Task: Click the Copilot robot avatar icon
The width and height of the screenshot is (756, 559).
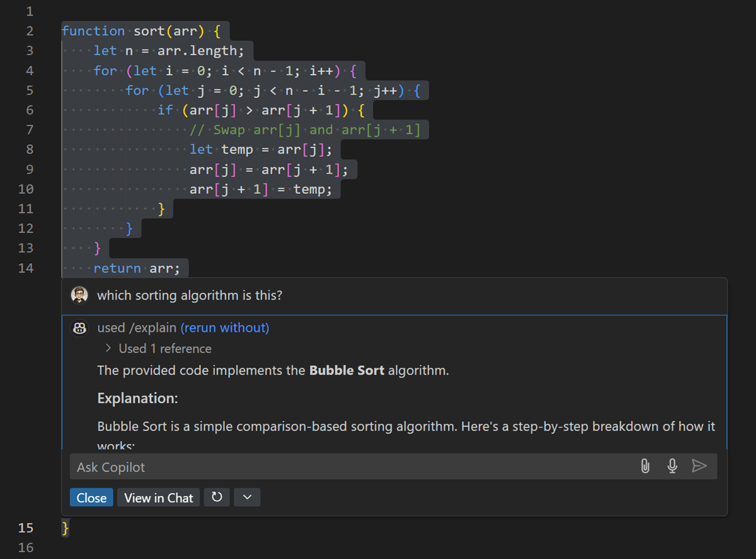Action: click(79, 328)
